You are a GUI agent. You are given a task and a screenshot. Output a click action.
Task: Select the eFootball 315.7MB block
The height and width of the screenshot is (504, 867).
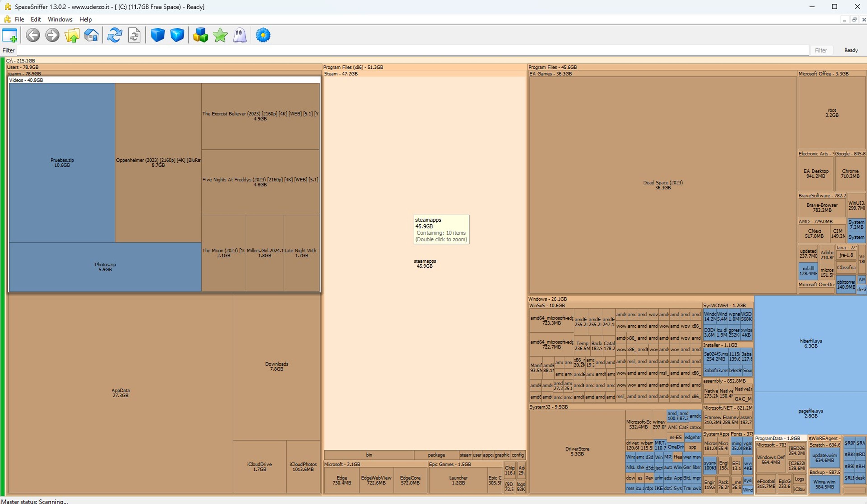766,484
